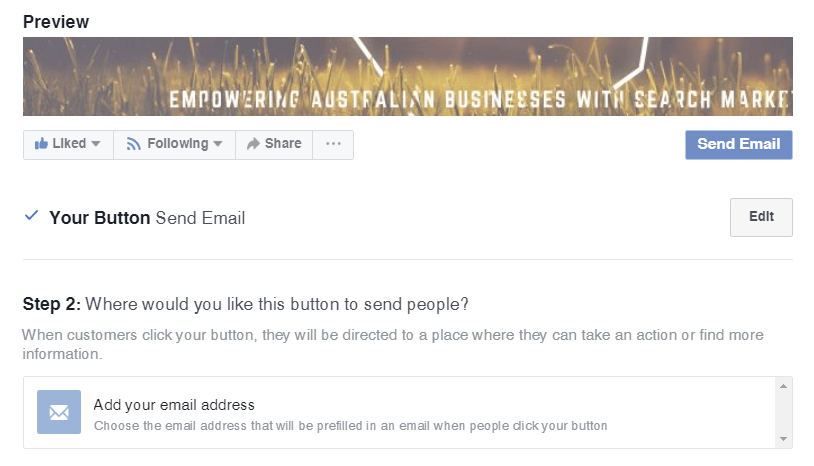
Task: Open the three-dots more options menu
Action: pos(333,144)
